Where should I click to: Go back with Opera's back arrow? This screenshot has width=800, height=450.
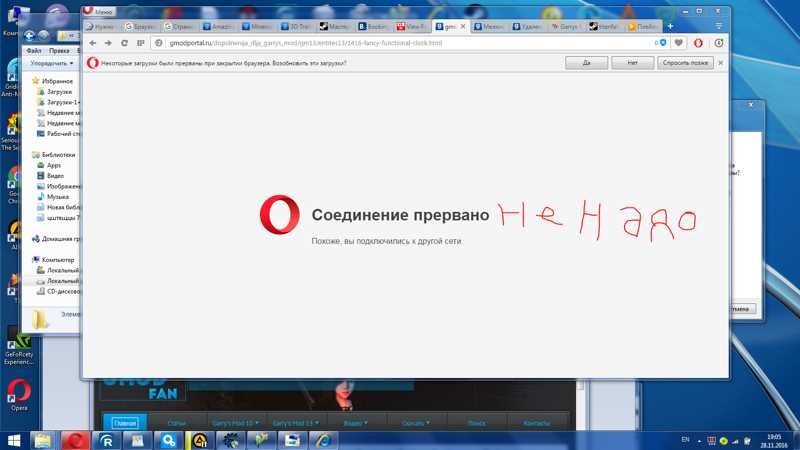[x=92, y=43]
